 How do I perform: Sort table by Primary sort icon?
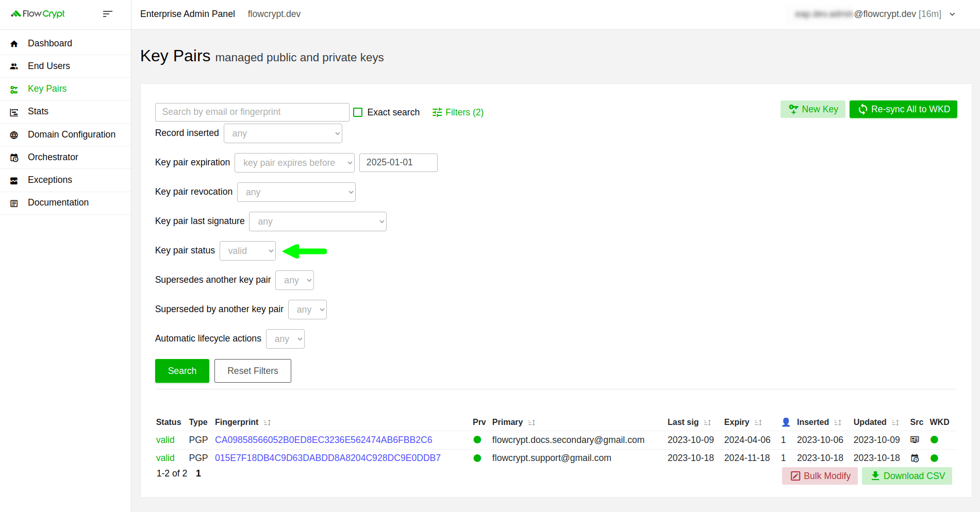tap(531, 422)
